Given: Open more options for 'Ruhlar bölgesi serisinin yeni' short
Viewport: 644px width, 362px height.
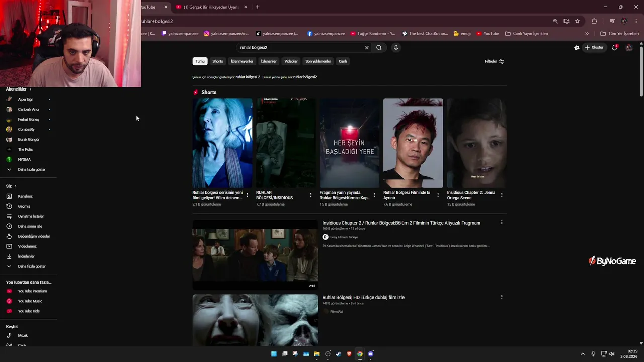Looking at the screenshot, I should tap(247, 195).
